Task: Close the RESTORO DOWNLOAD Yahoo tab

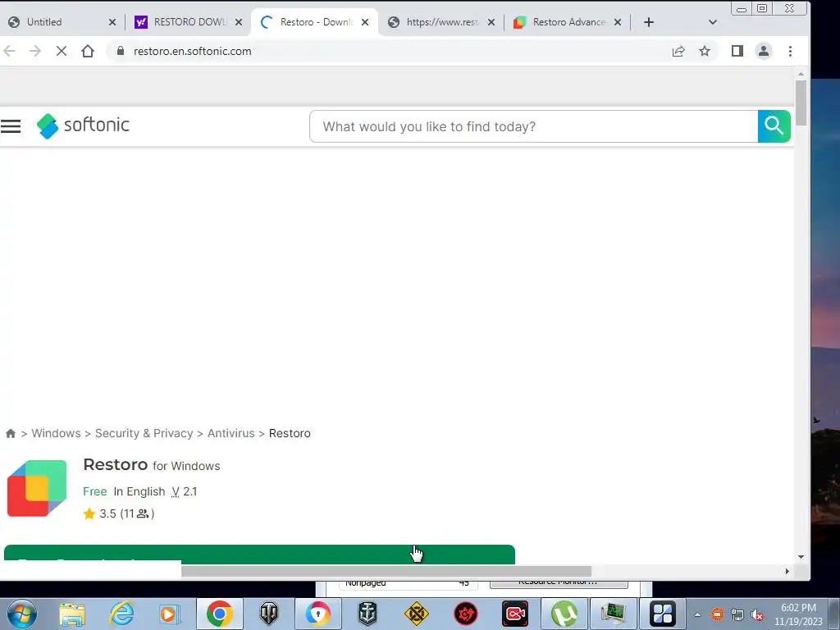Action: click(239, 22)
